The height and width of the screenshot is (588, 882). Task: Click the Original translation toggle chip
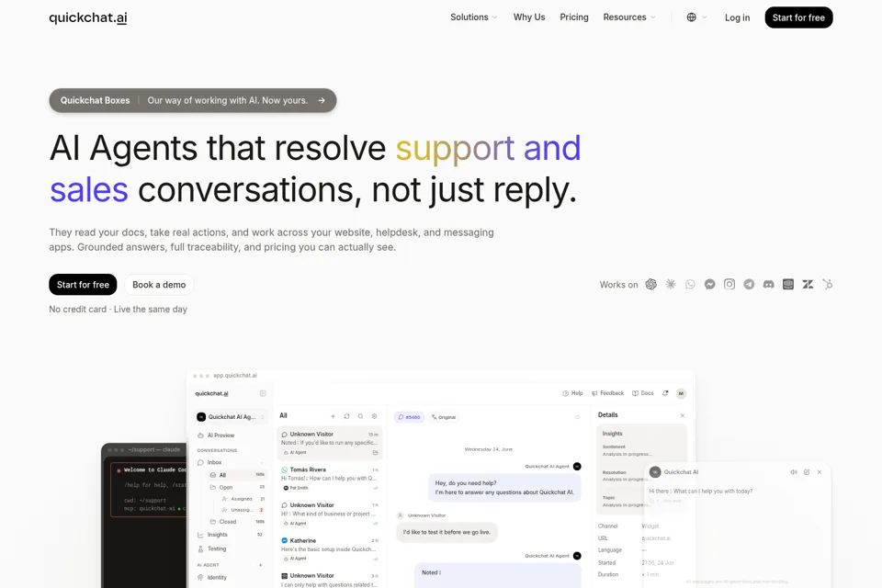tap(444, 417)
